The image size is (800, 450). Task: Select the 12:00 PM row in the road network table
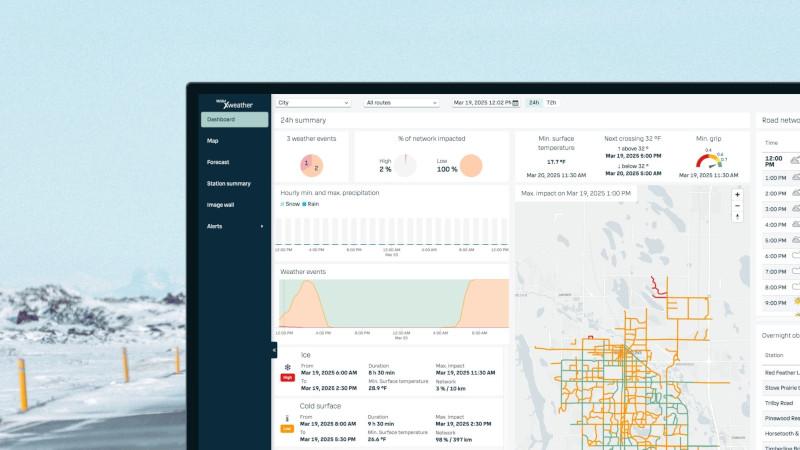782,161
